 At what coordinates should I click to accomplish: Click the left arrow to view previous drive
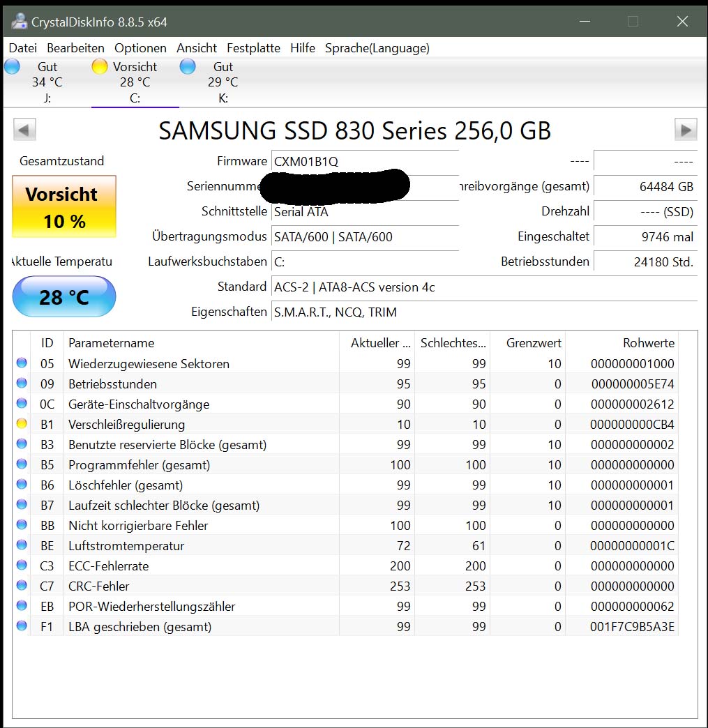pyautogui.click(x=24, y=130)
